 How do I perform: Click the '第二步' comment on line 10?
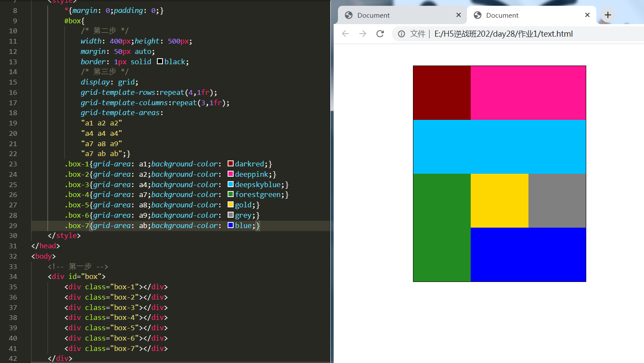click(105, 31)
